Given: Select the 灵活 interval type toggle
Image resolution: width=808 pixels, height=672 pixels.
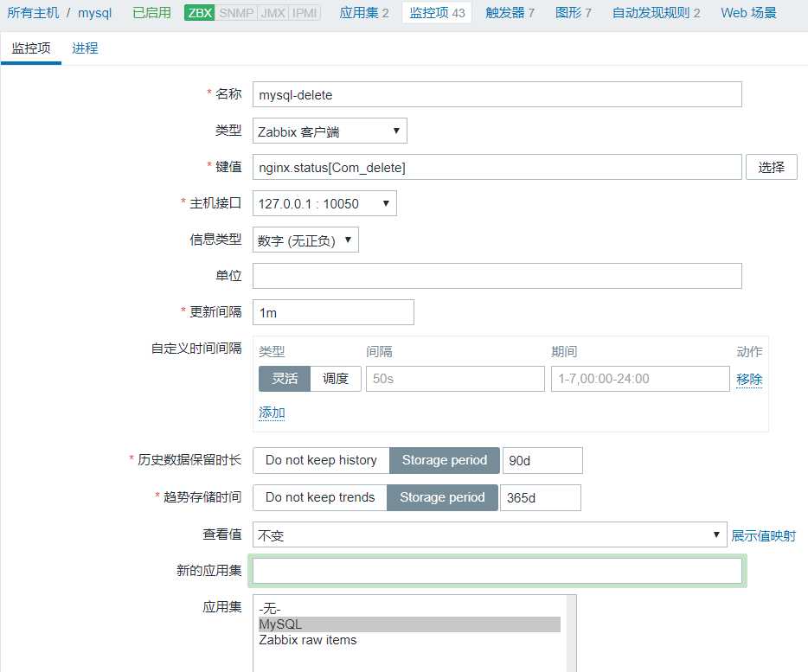Looking at the screenshot, I should [x=285, y=379].
